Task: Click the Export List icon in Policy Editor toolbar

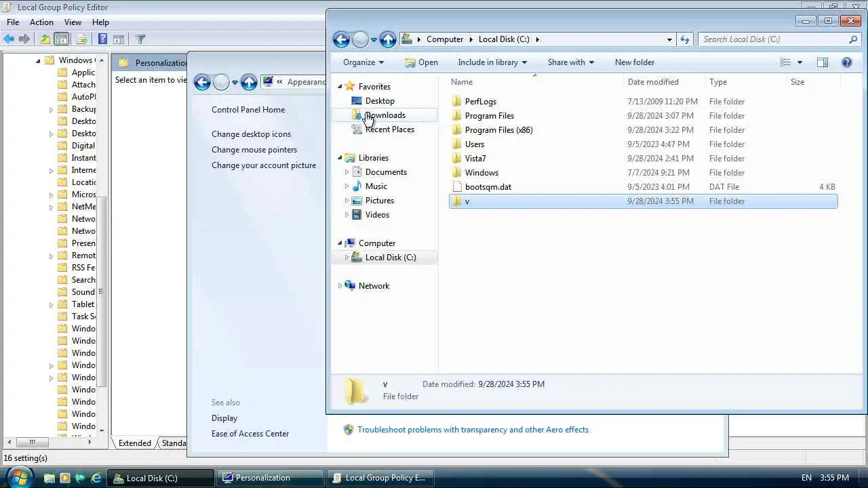Action: pyautogui.click(x=81, y=39)
